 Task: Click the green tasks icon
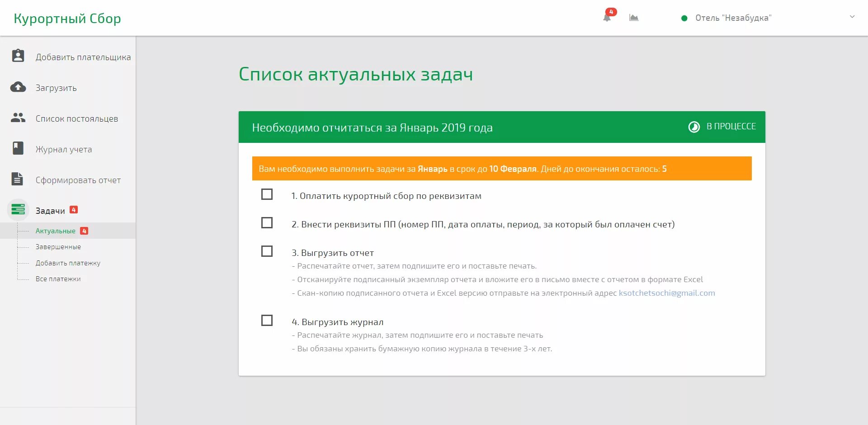[x=18, y=210]
